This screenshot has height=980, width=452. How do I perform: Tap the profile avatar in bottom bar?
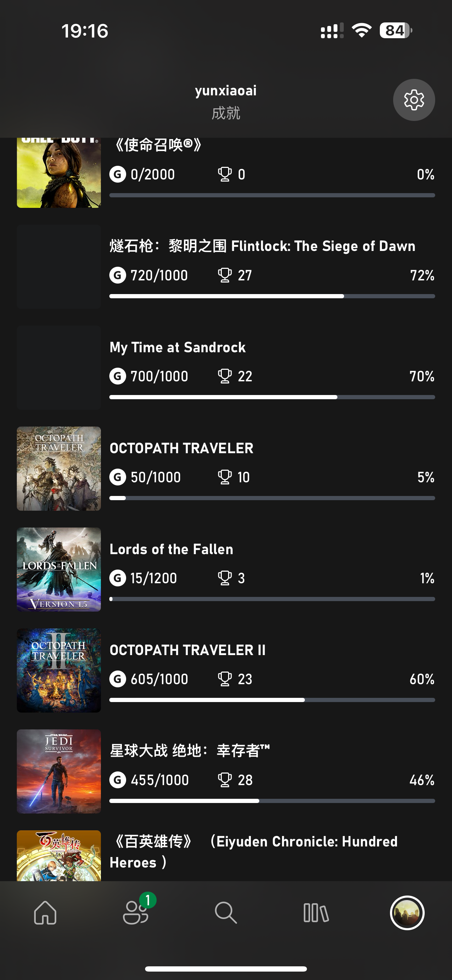pyautogui.click(x=407, y=912)
